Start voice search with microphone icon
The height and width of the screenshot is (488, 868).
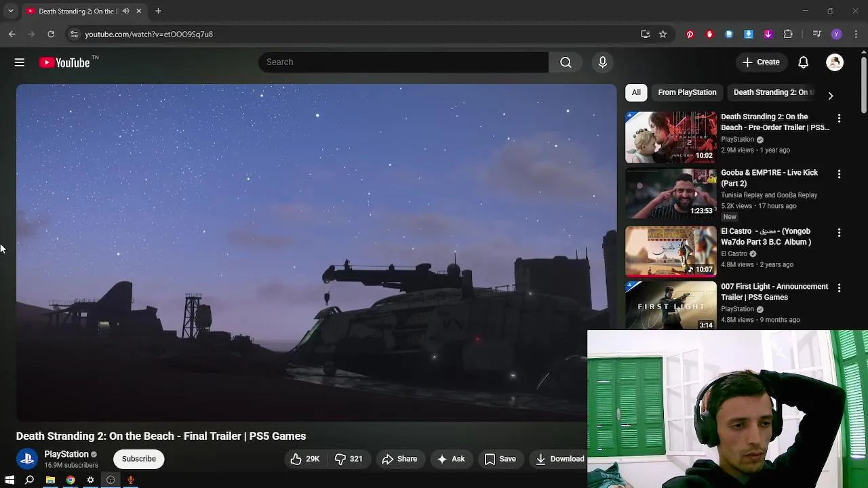[602, 62]
